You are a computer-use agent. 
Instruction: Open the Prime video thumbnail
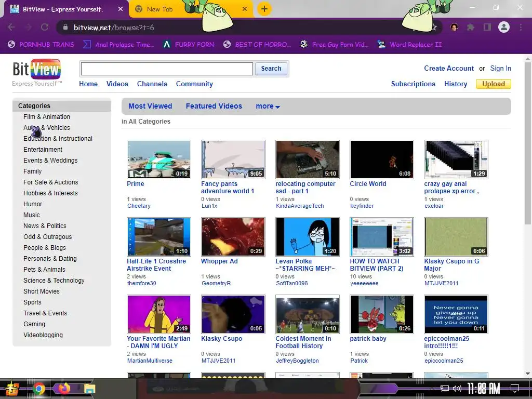159,159
